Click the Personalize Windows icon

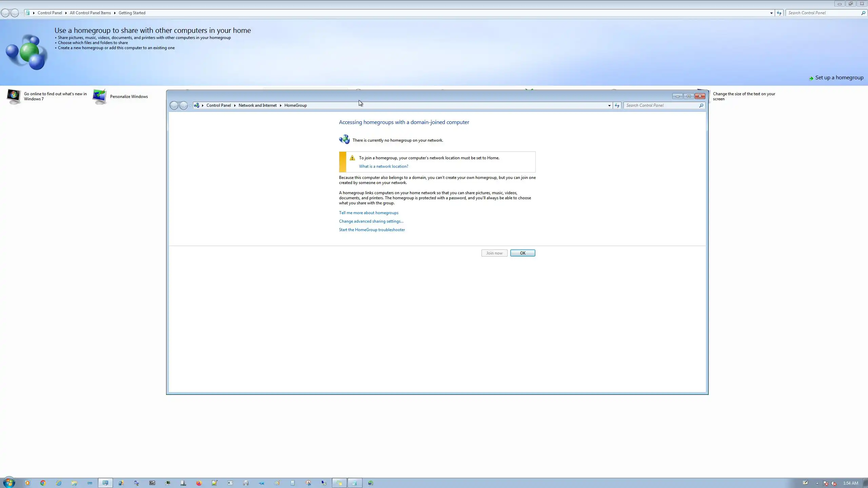[100, 97]
